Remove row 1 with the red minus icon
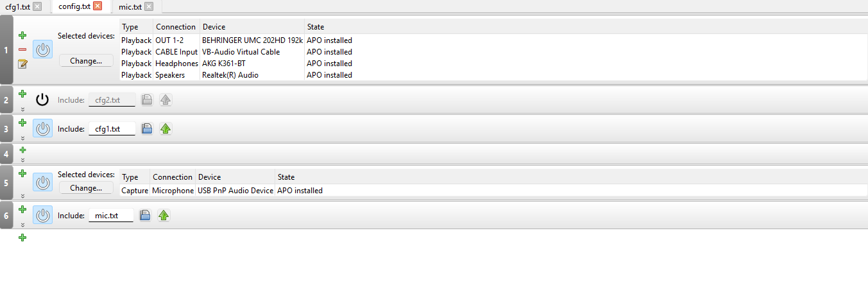868x303 pixels. 22,49
